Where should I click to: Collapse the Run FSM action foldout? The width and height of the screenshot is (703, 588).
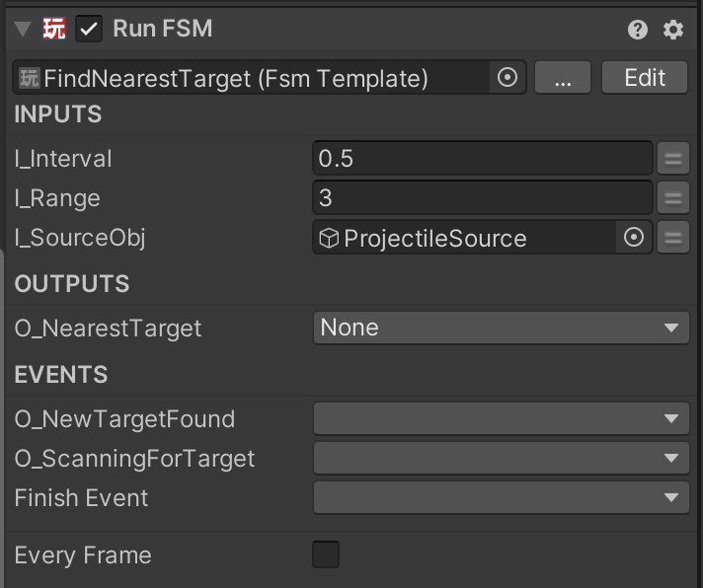click(x=23, y=30)
